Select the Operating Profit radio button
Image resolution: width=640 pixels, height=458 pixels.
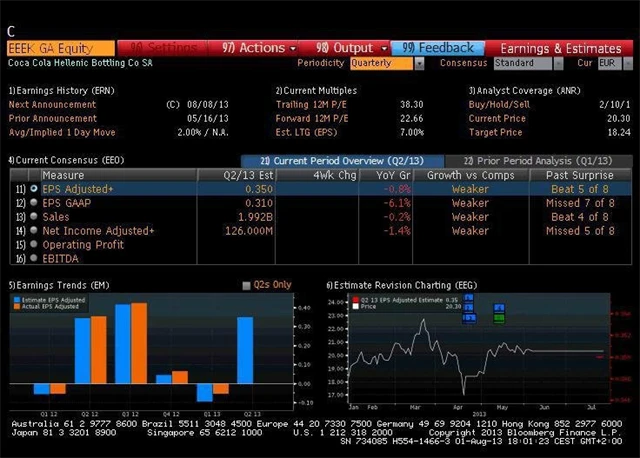tap(34, 244)
